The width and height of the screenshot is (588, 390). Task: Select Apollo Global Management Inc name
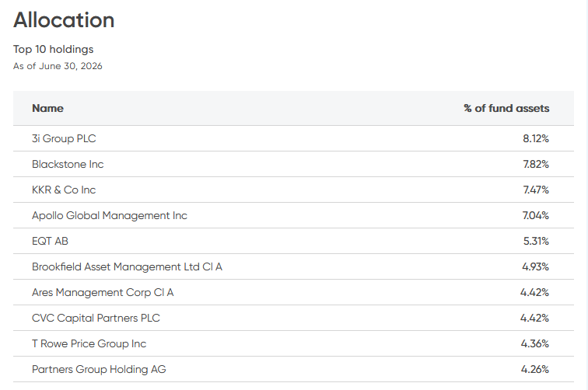(110, 216)
